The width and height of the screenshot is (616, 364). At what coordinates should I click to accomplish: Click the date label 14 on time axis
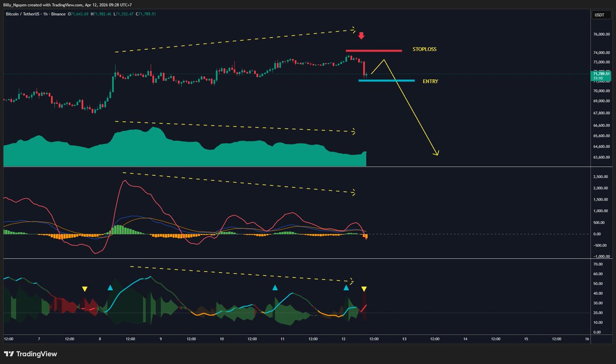pyautogui.click(x=465, y=339)
